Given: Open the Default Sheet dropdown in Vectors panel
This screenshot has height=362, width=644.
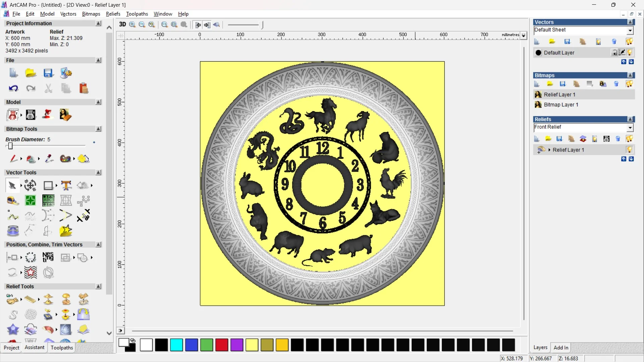Looking at the screenshot, I should click(x=630, y=30).
